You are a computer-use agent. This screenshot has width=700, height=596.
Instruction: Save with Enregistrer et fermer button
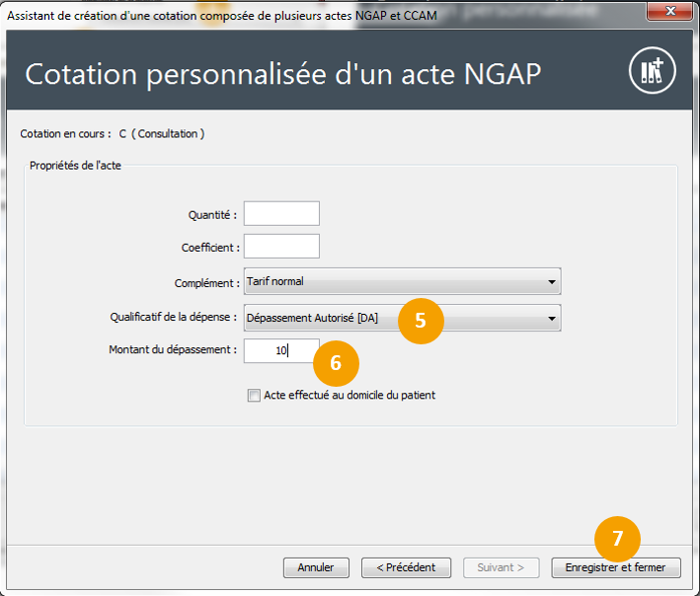click(x=616, y=568)
